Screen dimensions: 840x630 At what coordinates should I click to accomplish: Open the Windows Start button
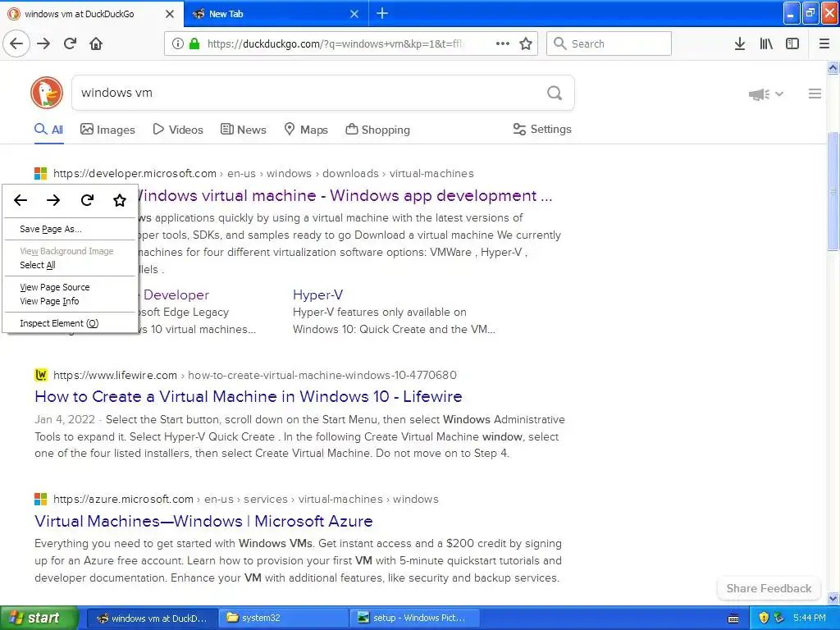[x=39, y=618]
